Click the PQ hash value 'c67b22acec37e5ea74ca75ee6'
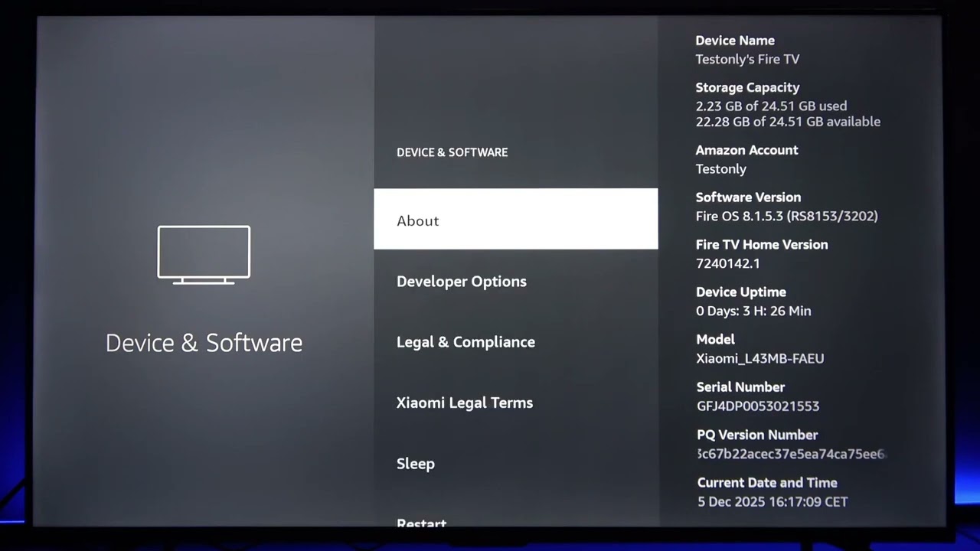Image resolution: width=980 pixels, height=551 pixels. tap(792, 454)
